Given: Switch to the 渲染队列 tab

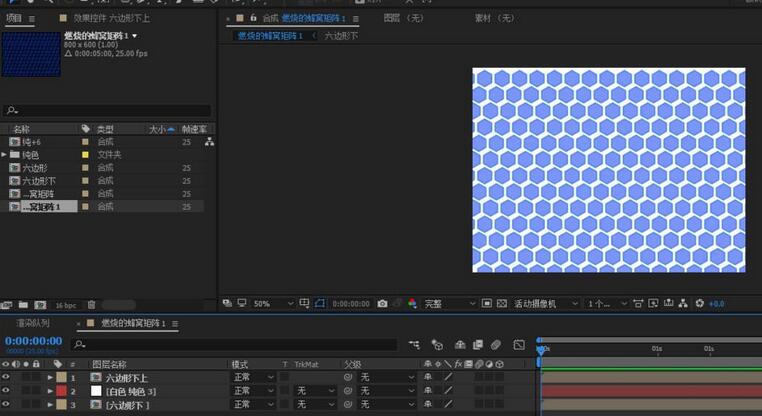Looking at the screenshot, I should [x=32, y=323].
